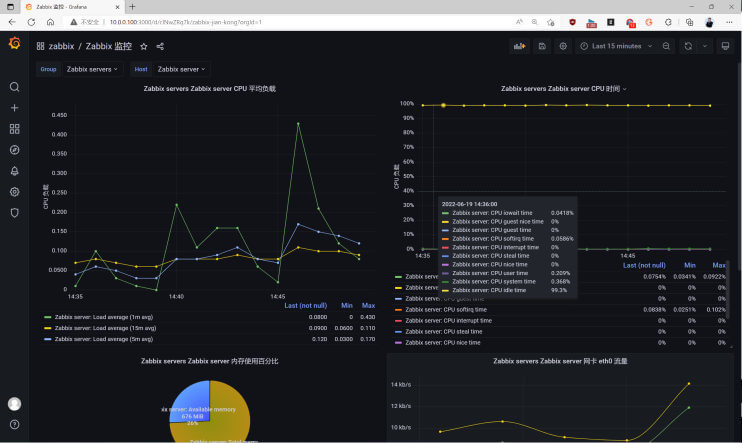This screenshot has height=443, width=742.
Task: Sort CPU time legend by Min column
Action: pyautogui.click(x=689, y=266)
